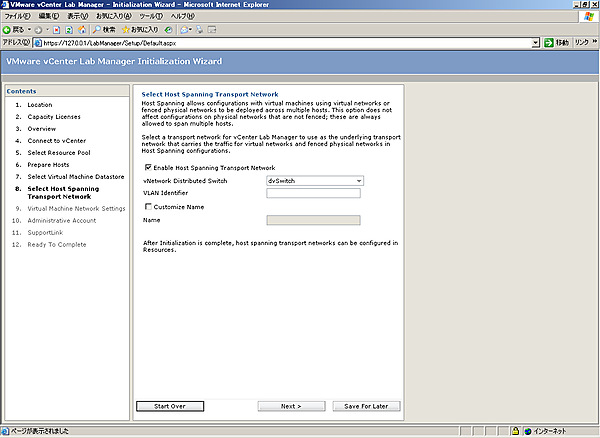Uncheck Enable Host Spanning Transport Network

pyautogui.click(x=148, y=167)
